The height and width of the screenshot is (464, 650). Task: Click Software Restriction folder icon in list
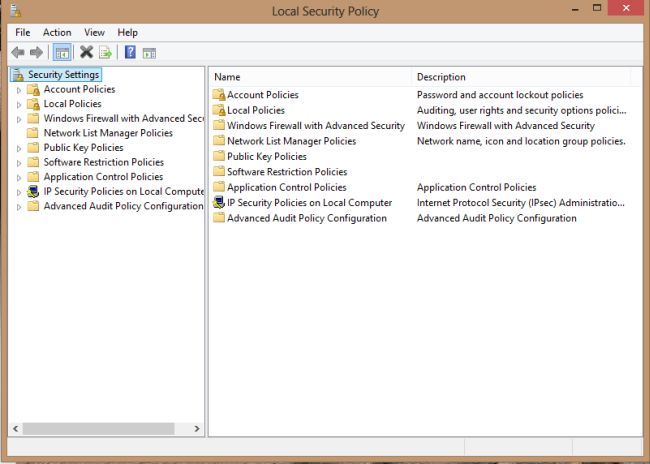(218, 172)
